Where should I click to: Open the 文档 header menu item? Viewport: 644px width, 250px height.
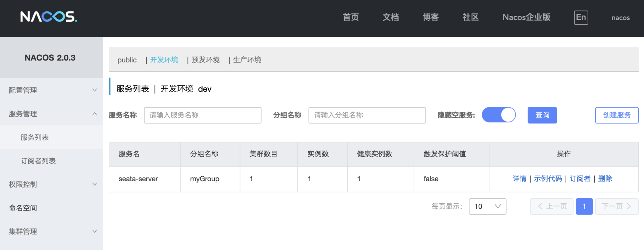click(390, 17)
